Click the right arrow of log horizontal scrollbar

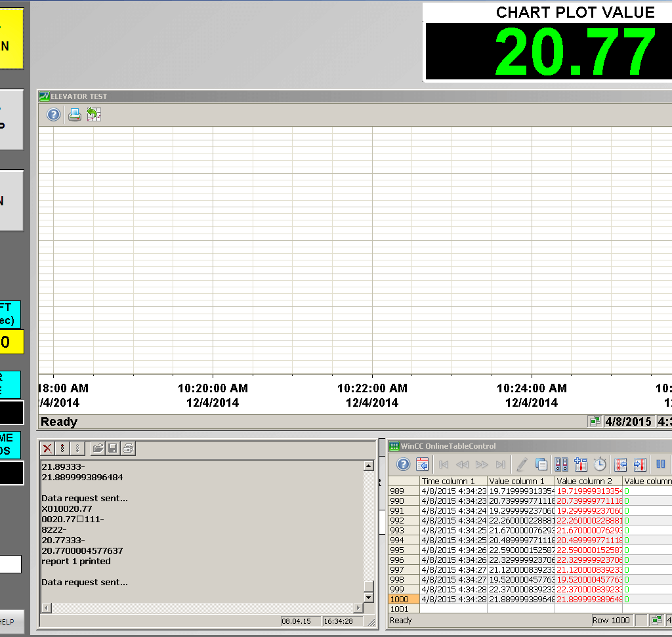click(x=358, y=607)
